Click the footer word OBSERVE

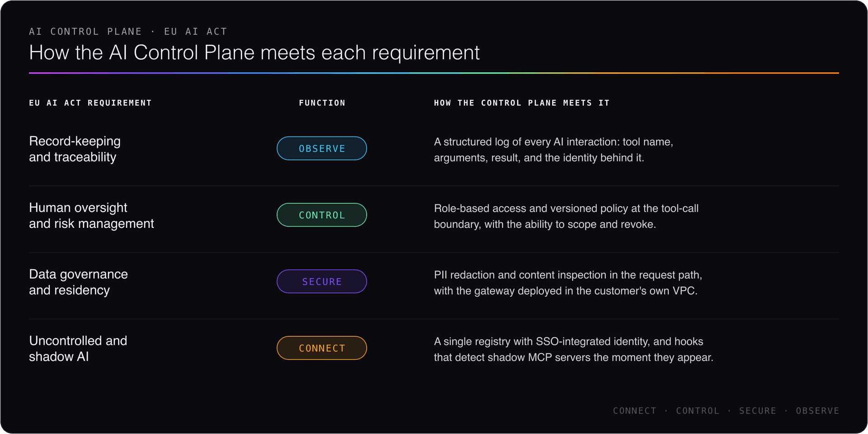coord(817,410)
